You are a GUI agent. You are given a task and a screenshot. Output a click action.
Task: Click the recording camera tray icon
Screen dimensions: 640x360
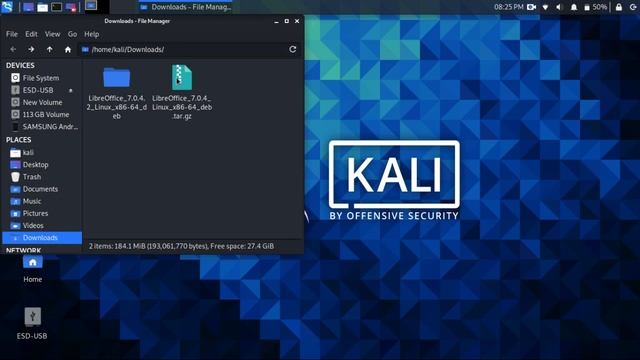point(531,7)
